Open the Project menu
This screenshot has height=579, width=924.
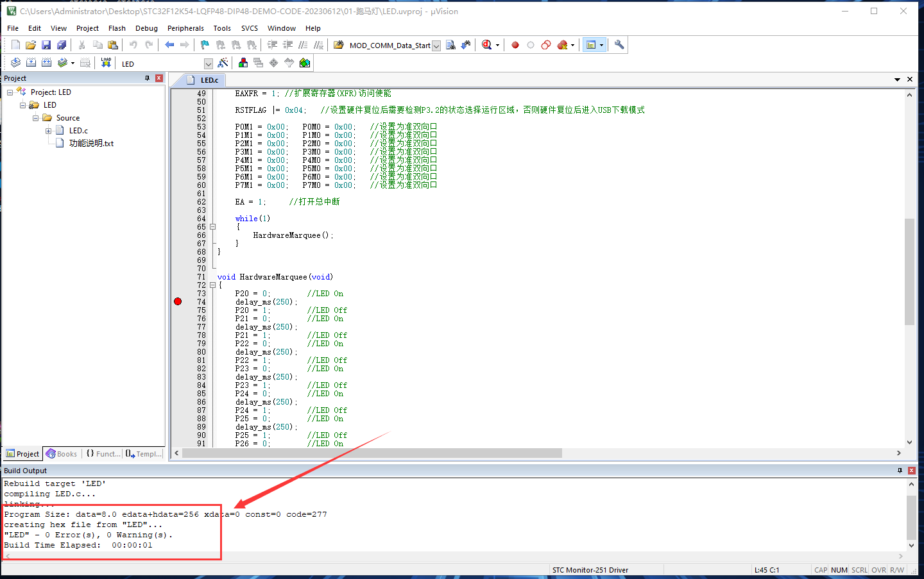(87, 28)
